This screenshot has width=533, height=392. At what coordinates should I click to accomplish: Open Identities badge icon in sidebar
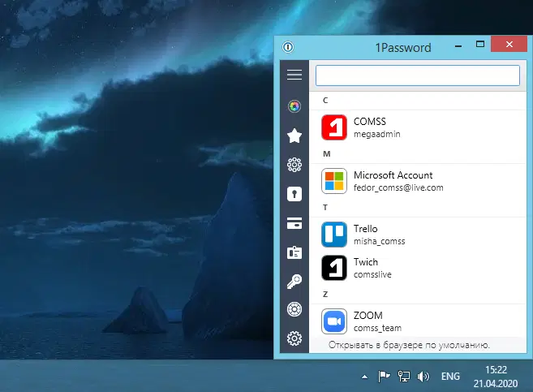pos(294,252)
